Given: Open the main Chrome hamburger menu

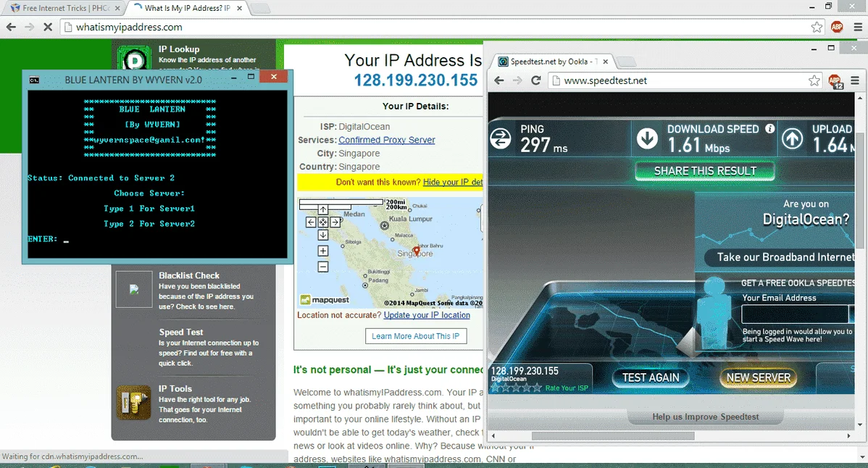Looking at the screenshot, I should pos(857,27).
